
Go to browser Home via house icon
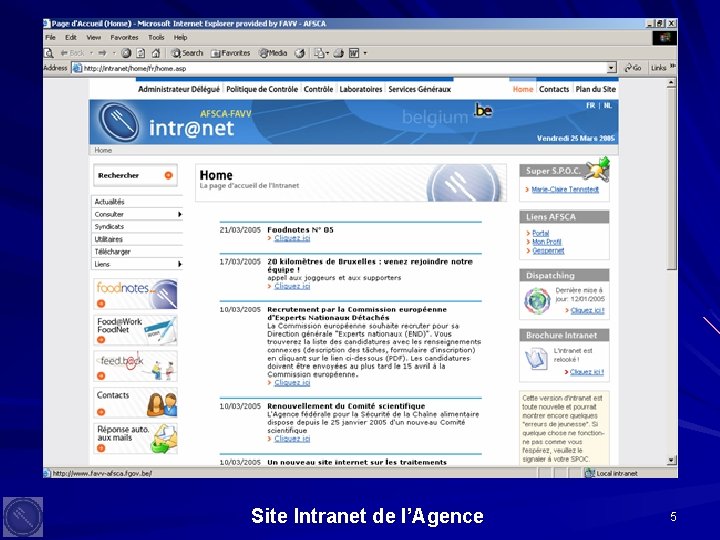pos(156,53)
